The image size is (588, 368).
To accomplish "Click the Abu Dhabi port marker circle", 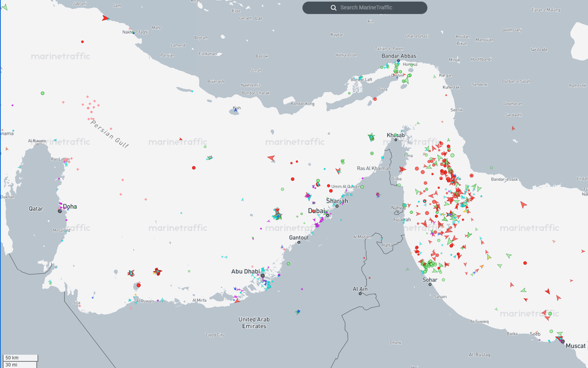I will tap(263, 276).
